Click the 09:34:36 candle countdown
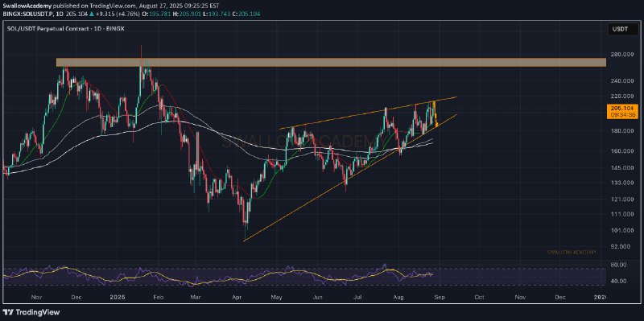 [x=623, y=115]
